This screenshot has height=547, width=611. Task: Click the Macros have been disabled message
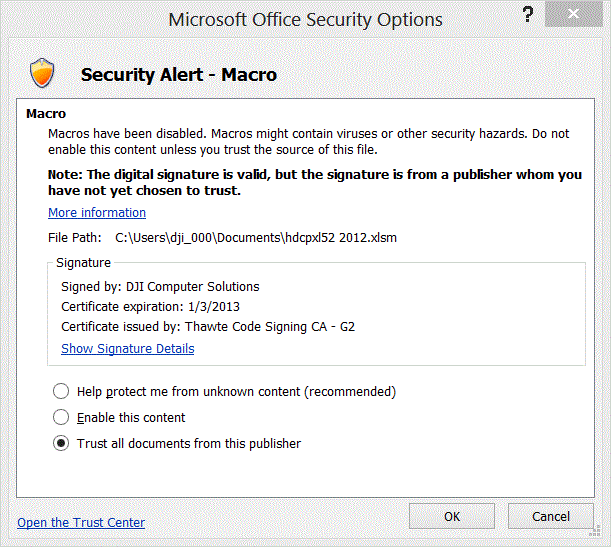(308, 141)
